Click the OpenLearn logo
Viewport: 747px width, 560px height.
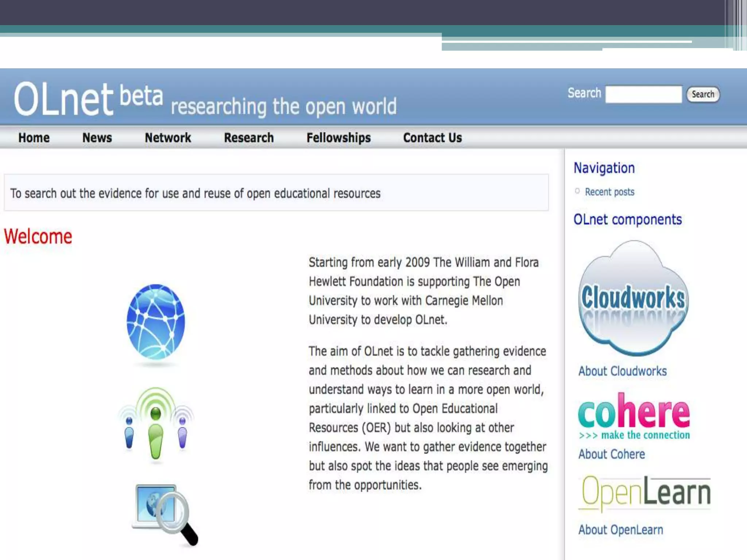(x=645, y=493)
